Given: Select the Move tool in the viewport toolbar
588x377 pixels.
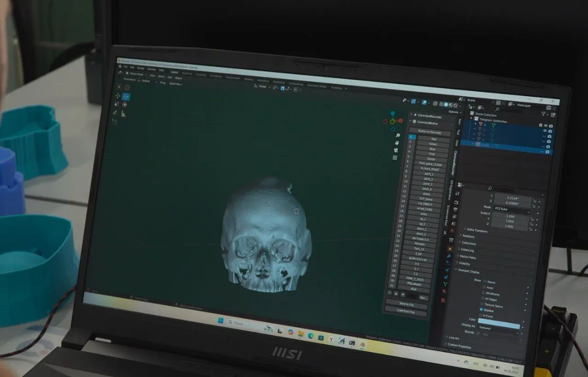Looking at the screenshot, I should 118,96.
